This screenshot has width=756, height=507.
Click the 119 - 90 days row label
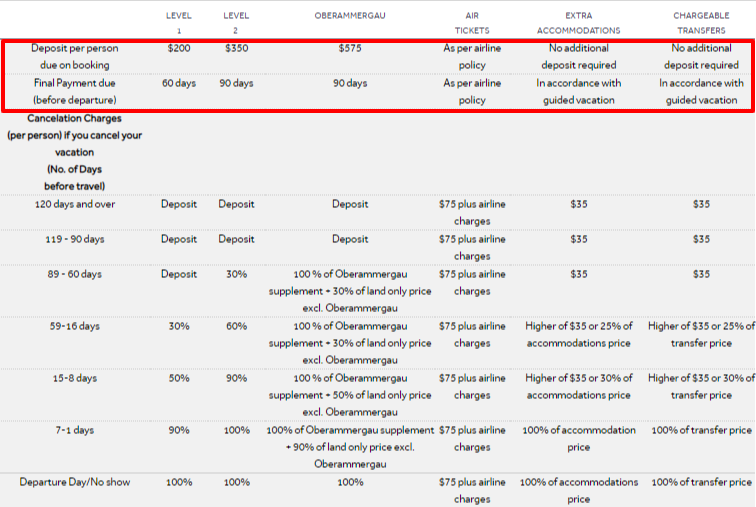[75, 240]
